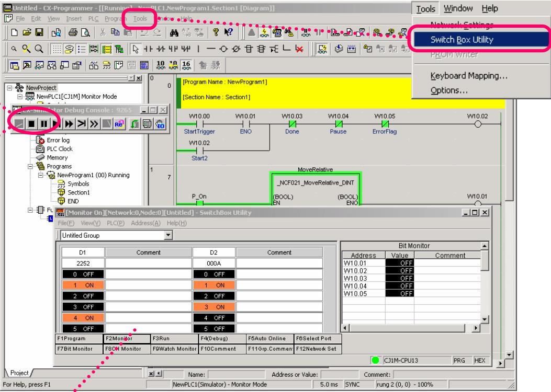Insert a new closed (negated) coil
Viewport: 551px width, 392px height.
[x=236, y=49]
